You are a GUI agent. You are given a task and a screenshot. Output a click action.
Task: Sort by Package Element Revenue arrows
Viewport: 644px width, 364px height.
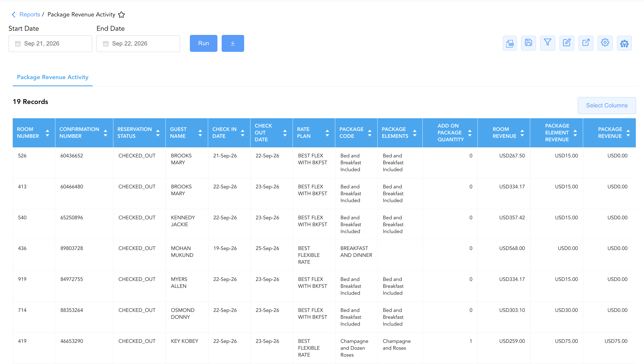click(575, 133)
